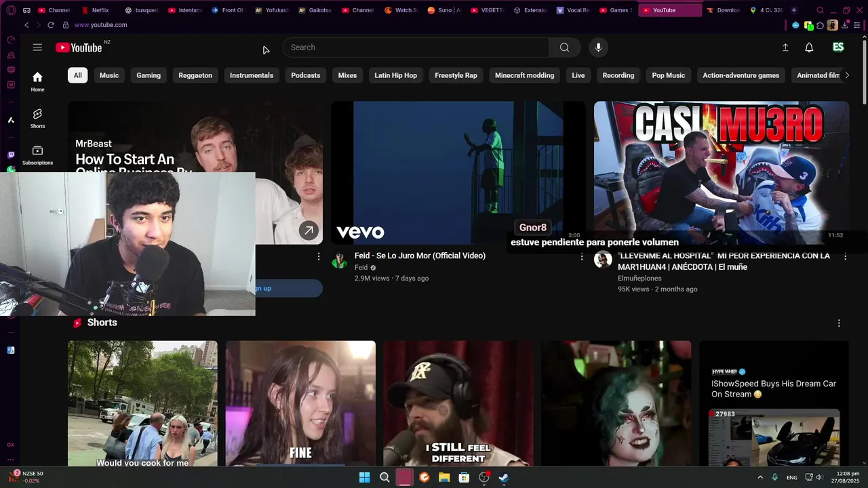Open the Feid channel name link
868x488 pixels.
point(361,268)
